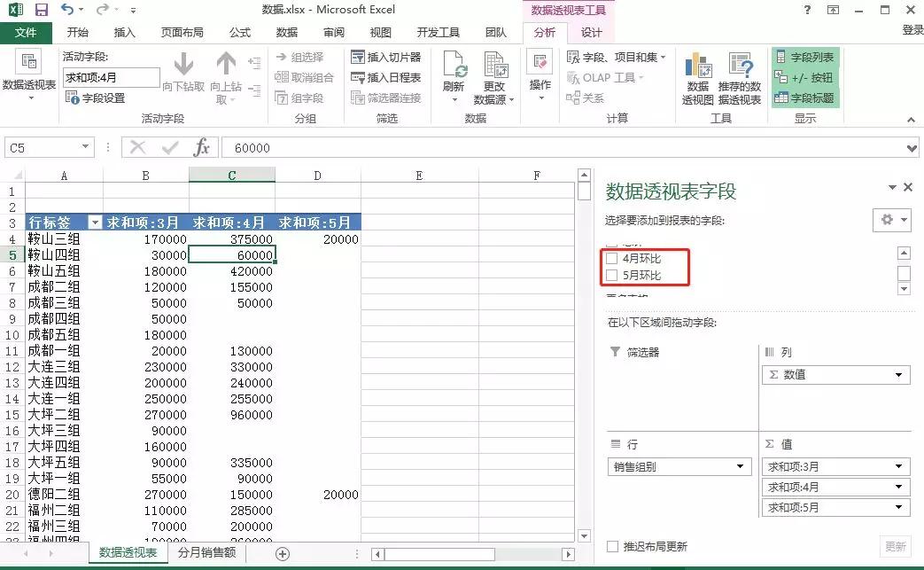Open the 数值 column field dropdown
The image size is (924, 570).
point(898,375)
